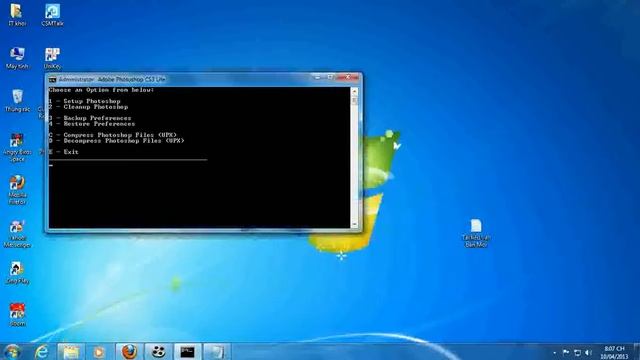The height and width of the screenshot is (360, 640).
Task: Click the 'Setup Photoshop' option line
Action: pos(84,101)
